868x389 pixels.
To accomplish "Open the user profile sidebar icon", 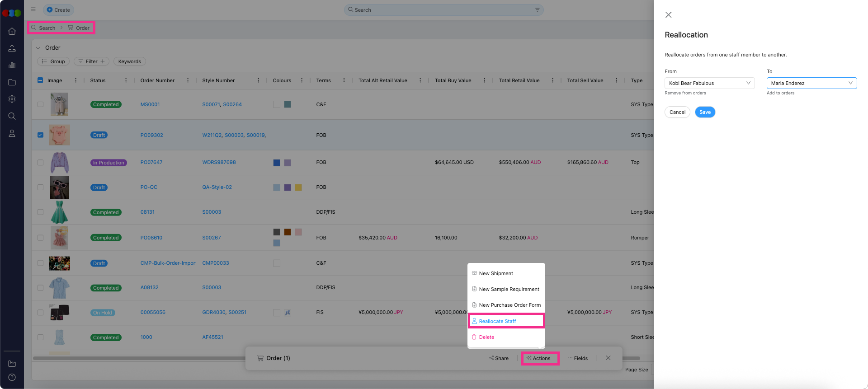I will pyautogui.click(x=12, y=133).
